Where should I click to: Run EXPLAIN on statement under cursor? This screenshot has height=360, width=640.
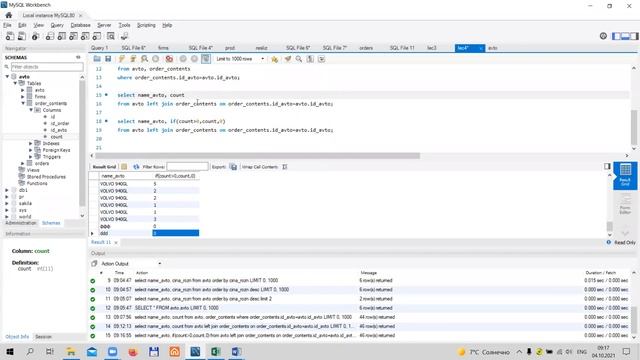click(x=144, y=59)
